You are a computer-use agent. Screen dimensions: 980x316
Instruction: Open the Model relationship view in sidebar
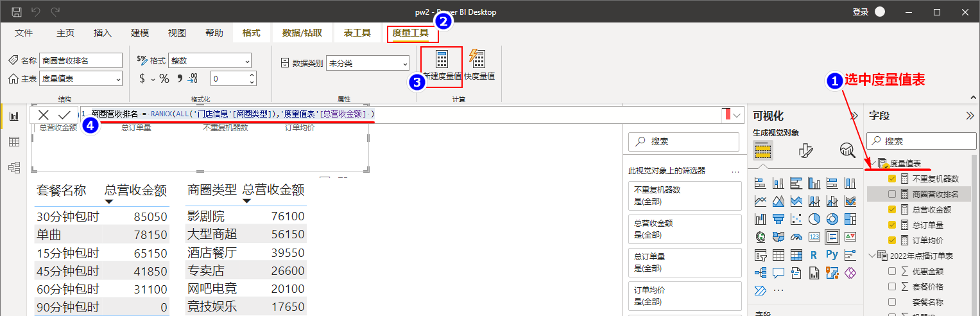click(13, 168)
